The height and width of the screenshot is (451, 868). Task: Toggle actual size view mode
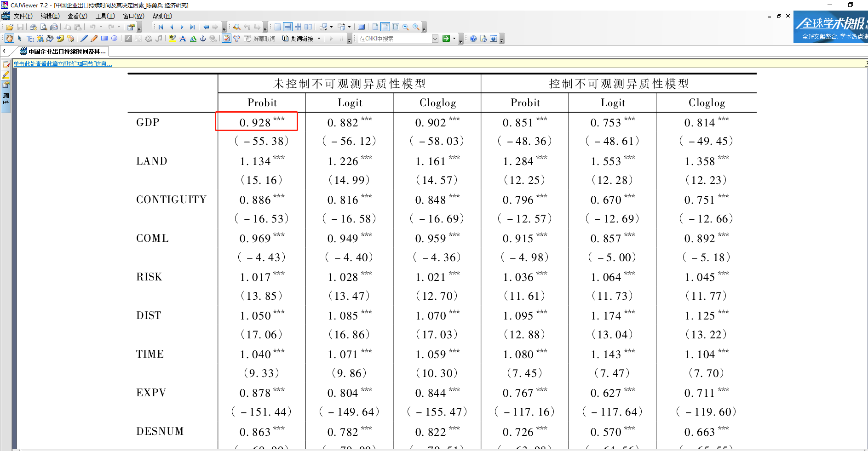pyautogui.click(x=375, y=27)
